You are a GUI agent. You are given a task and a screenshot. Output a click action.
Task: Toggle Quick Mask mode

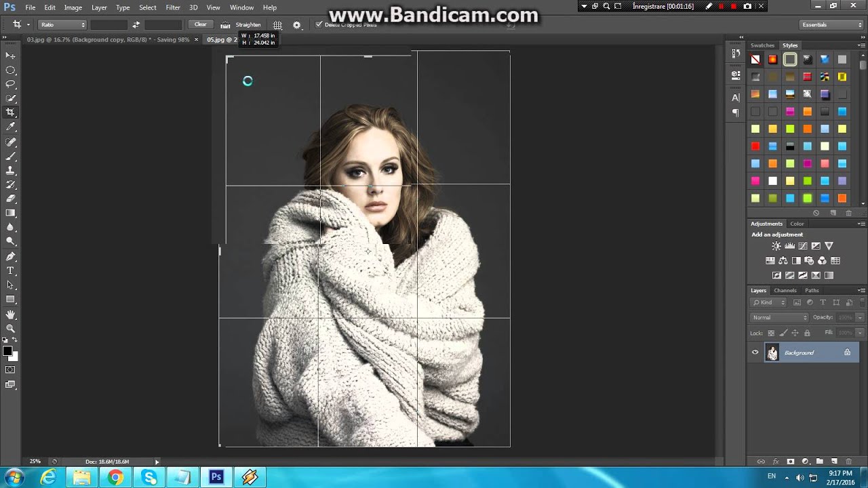pos(10,370)
